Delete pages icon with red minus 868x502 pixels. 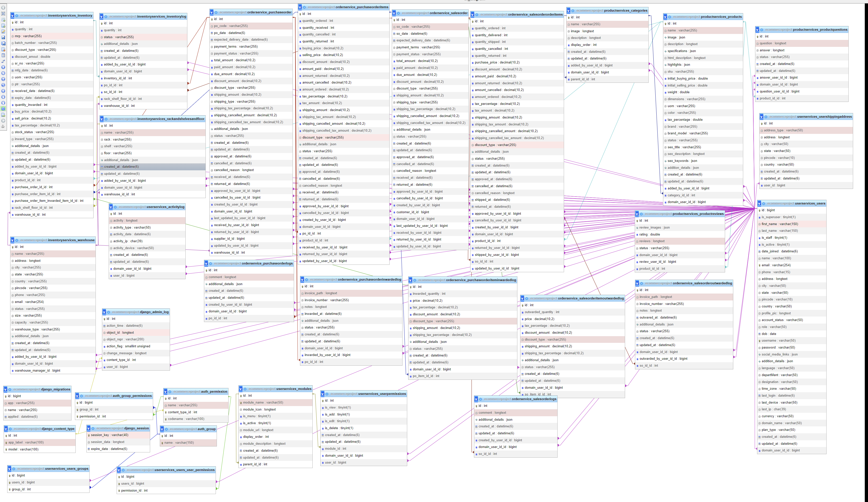point(3,50)
